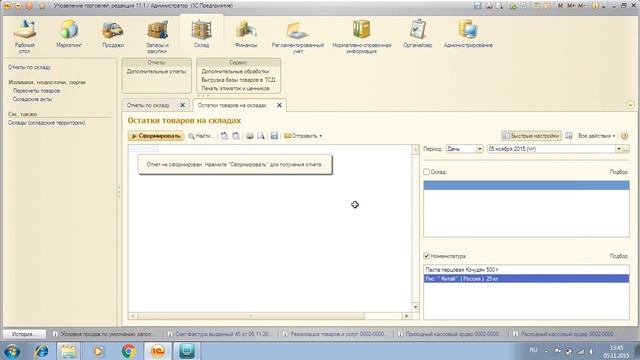Click the Сформировать button
The width and height of the screenshot is (640, 360).
pos(156,136)
